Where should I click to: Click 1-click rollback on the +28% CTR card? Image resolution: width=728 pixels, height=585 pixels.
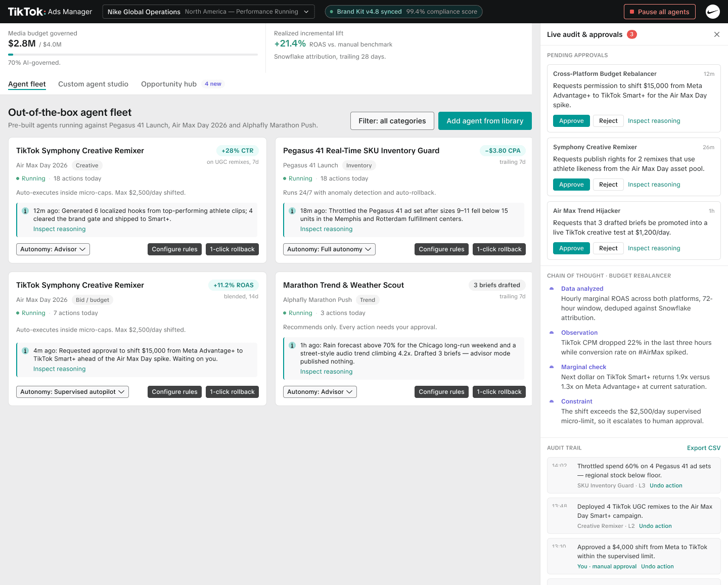click(232, 249)
